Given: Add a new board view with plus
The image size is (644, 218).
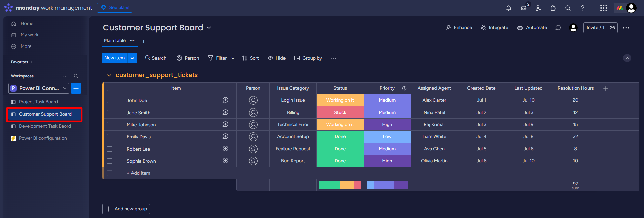Looking at the screenshot, I should tap(144, 41).
